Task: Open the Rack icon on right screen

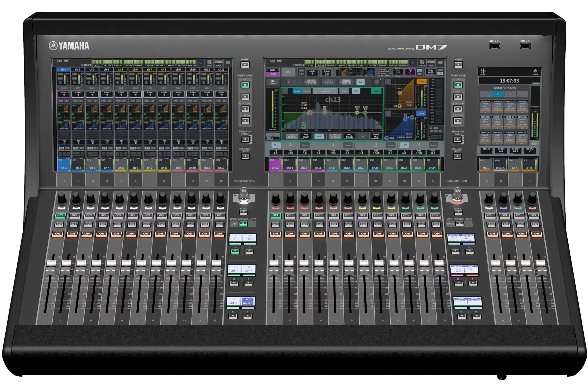Action: pos(431,63)
